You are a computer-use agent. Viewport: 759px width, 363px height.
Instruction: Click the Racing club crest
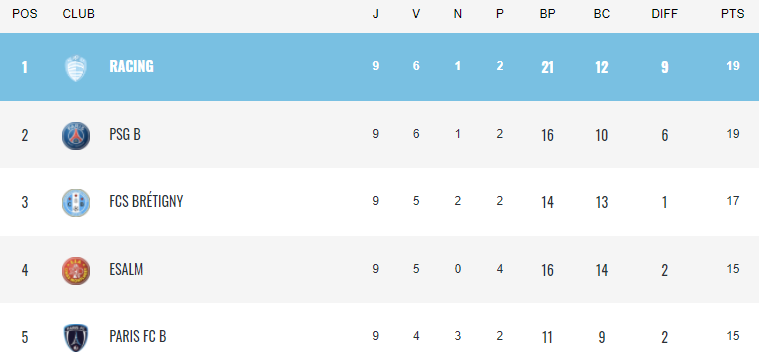click(76, 68)
